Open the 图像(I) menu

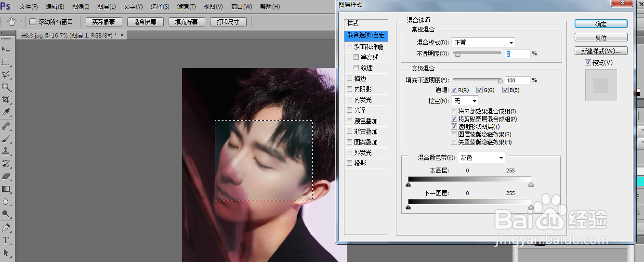pyautogui.click(x=80, y=7)
